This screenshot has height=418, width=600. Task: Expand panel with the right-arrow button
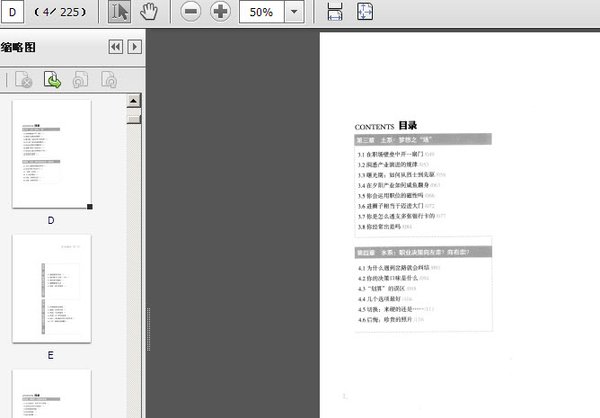[x=134, y=47]
